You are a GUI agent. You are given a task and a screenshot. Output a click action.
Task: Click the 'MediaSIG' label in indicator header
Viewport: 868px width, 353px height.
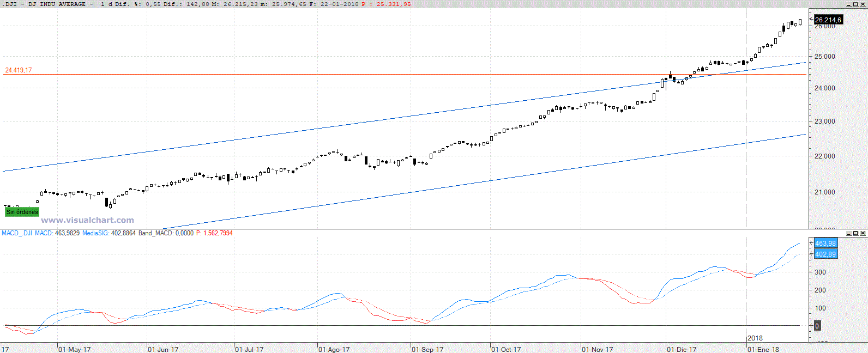pos(95,233)
